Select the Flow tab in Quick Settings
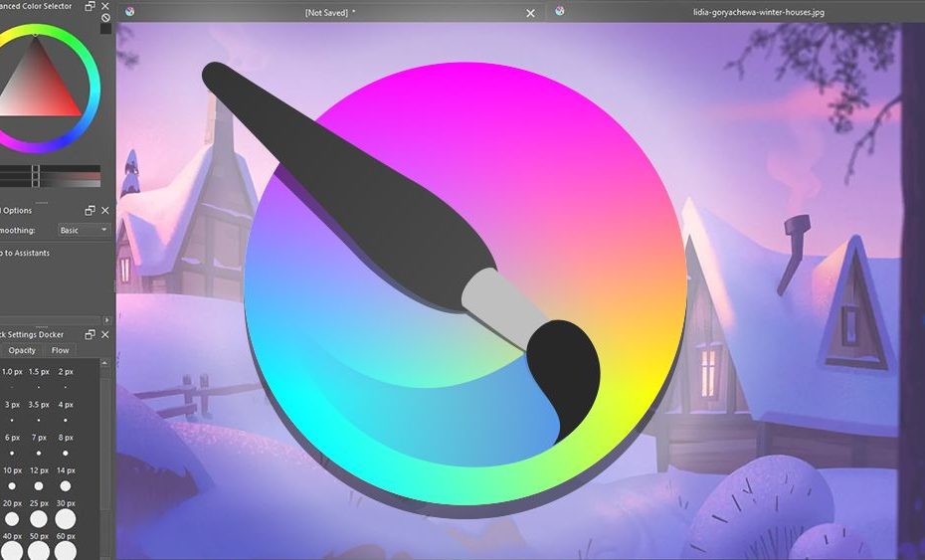 pos(61,350)
